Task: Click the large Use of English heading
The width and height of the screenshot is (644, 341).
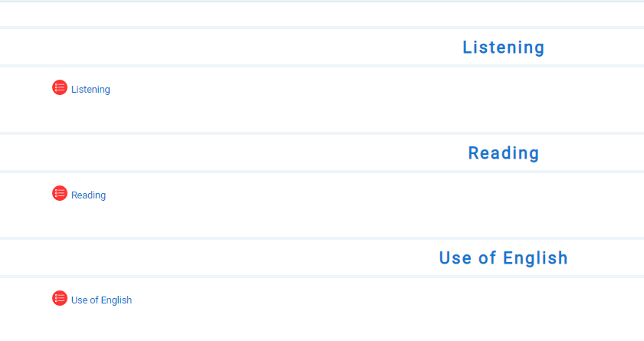Action: (503, 258)
